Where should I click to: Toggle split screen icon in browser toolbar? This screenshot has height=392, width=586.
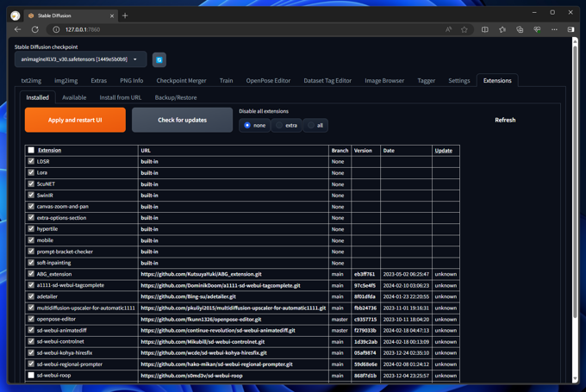[484, 29]
